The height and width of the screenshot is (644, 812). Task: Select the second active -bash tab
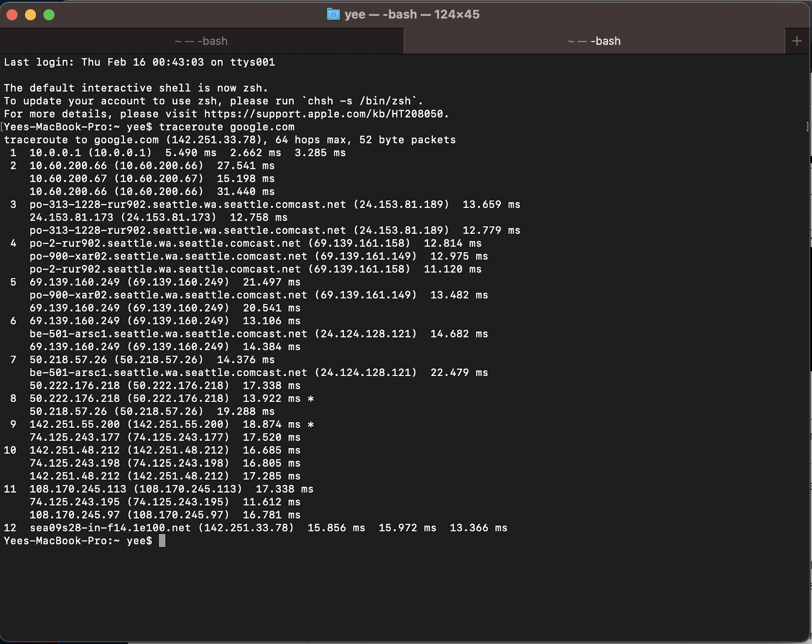click(x=594, y=41)
